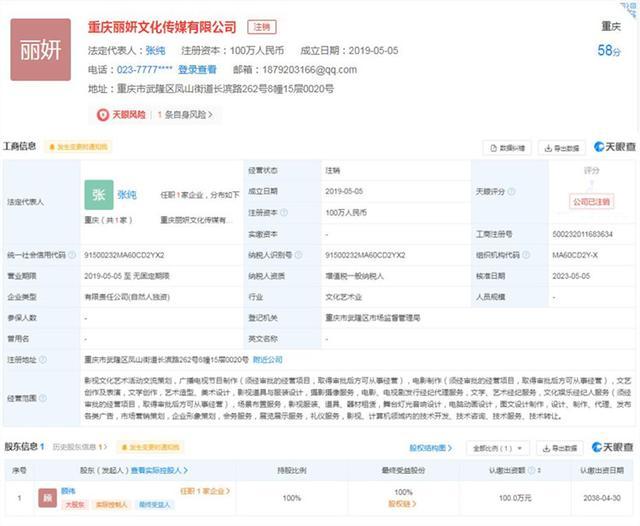
Task: Open the 全部状态 filter dropdown
Action: pyautogui.click(x=498, y=448)
